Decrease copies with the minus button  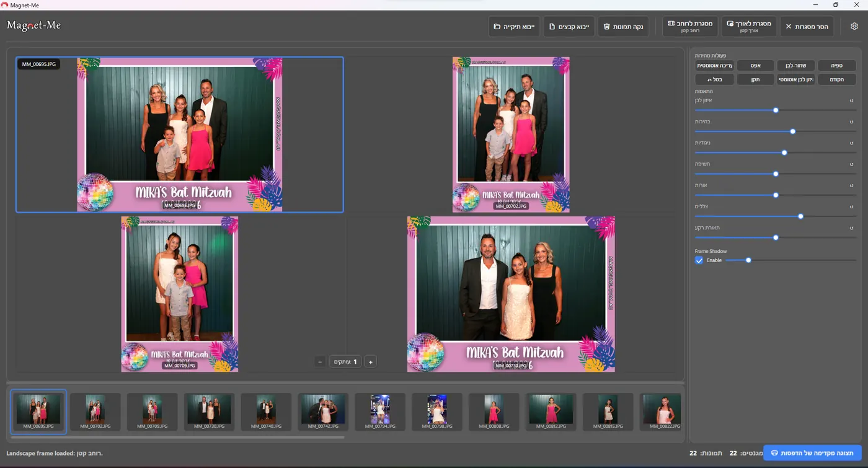coord(319,362)
